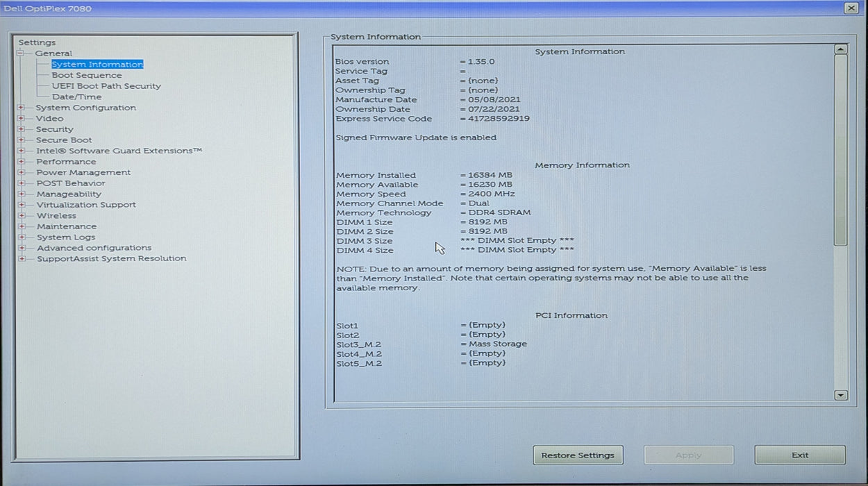
Task: Expand the Advanced configurations node
Action: (22, 248)
